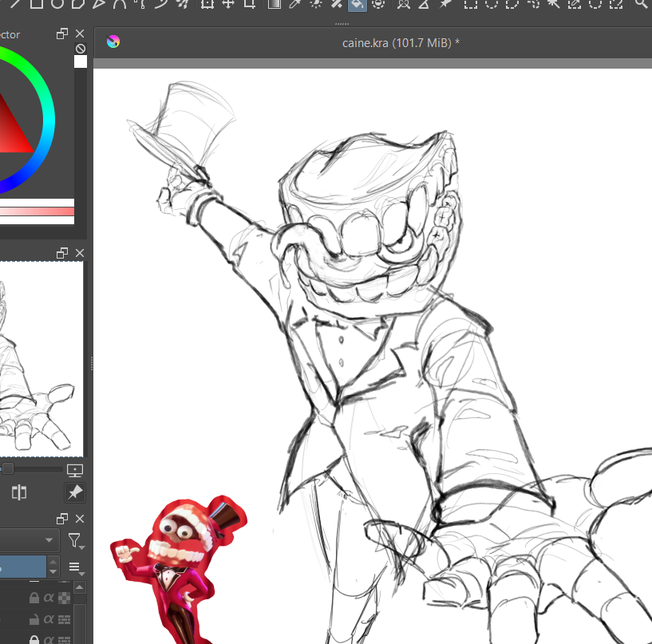Toggle lock on the topmost visible layer row
This screenshot has height=644, width=652.
(x=34, y=598)
